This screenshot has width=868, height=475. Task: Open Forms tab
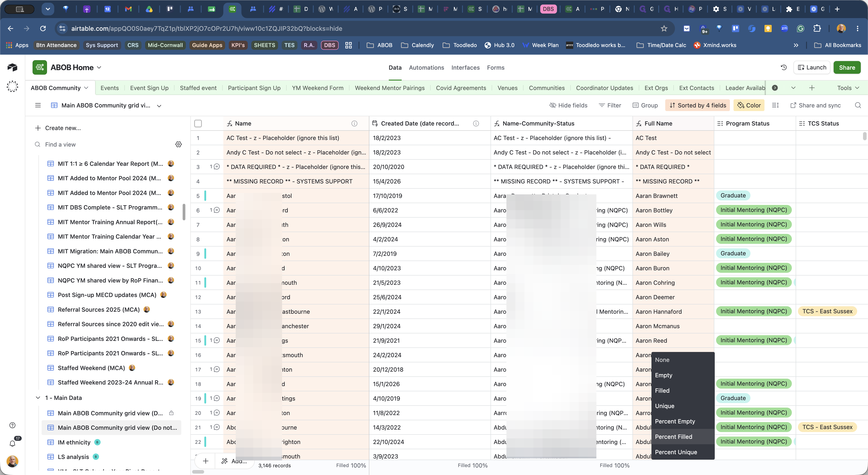coord(496,67)
